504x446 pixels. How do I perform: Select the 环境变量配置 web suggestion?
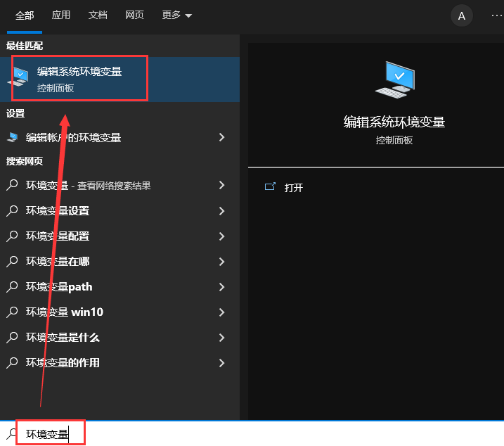pyautogui.click(x=58, y=236)
